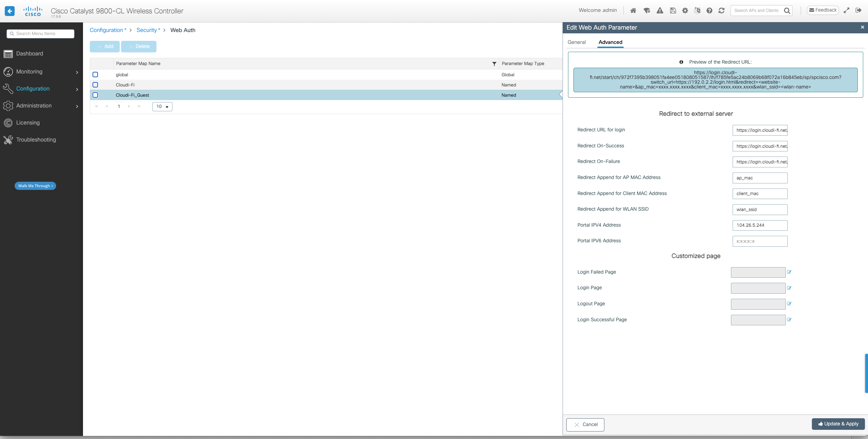This screenshot has height=439, width=868.
Task: Click the Update & Apply button
Action: 838,424
